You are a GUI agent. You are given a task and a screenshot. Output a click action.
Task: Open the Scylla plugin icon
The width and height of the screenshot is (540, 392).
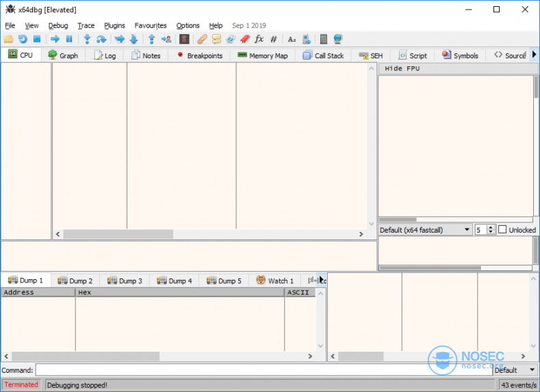click(x=184, y=39)
